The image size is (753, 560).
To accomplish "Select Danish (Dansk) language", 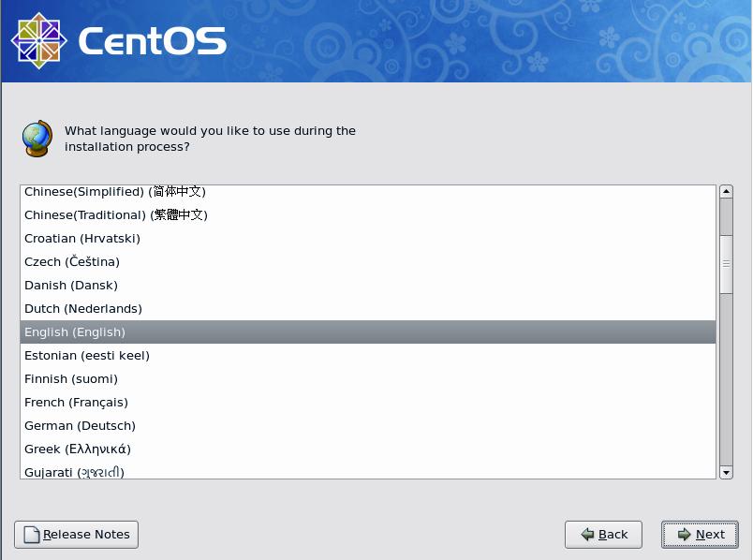I will point(187,285).
